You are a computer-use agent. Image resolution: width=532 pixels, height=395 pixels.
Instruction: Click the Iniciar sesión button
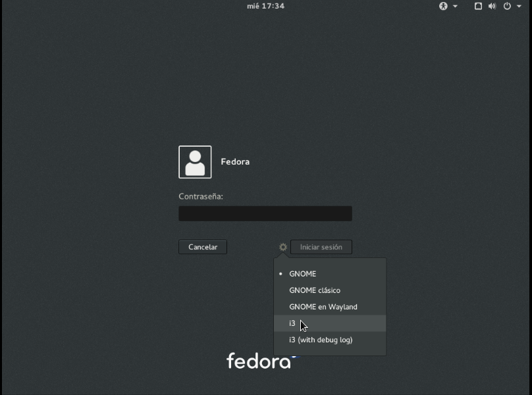(321, 247)
